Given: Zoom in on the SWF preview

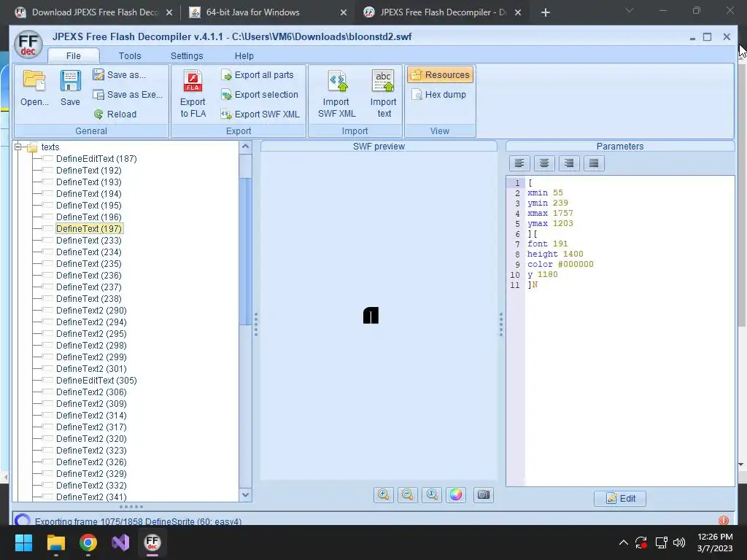Looking at the screenshot, I should (384, 495).
